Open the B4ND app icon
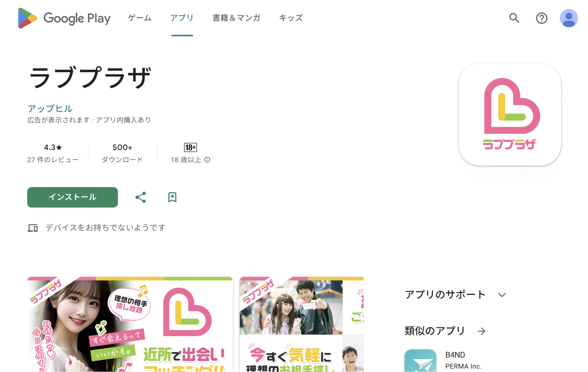Image resolution: width=588 pixels, height=372 pixels. (420, 360)
